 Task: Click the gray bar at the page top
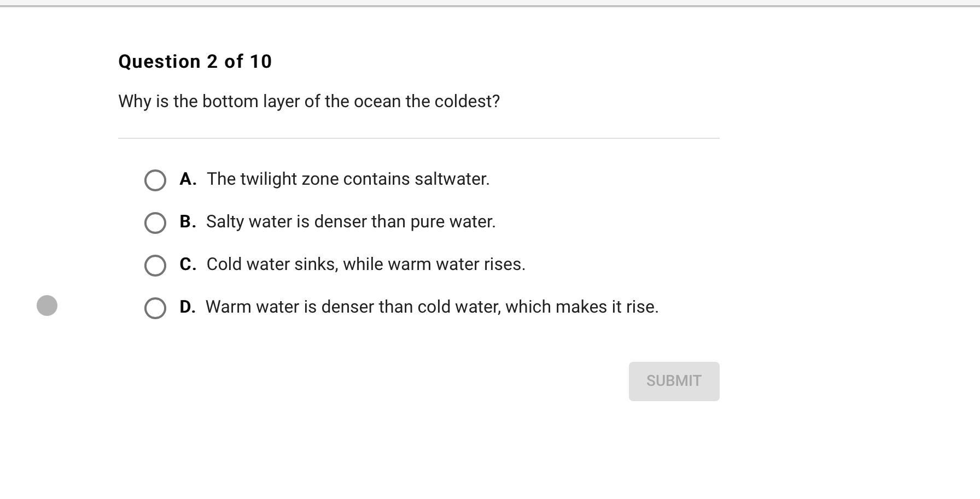point(490,3)
